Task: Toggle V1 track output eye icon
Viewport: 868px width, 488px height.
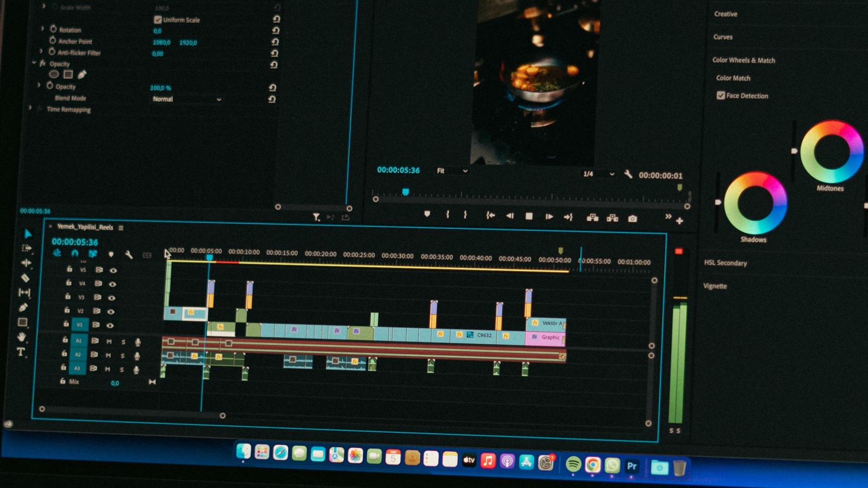Action: click(x=110, y=325)
